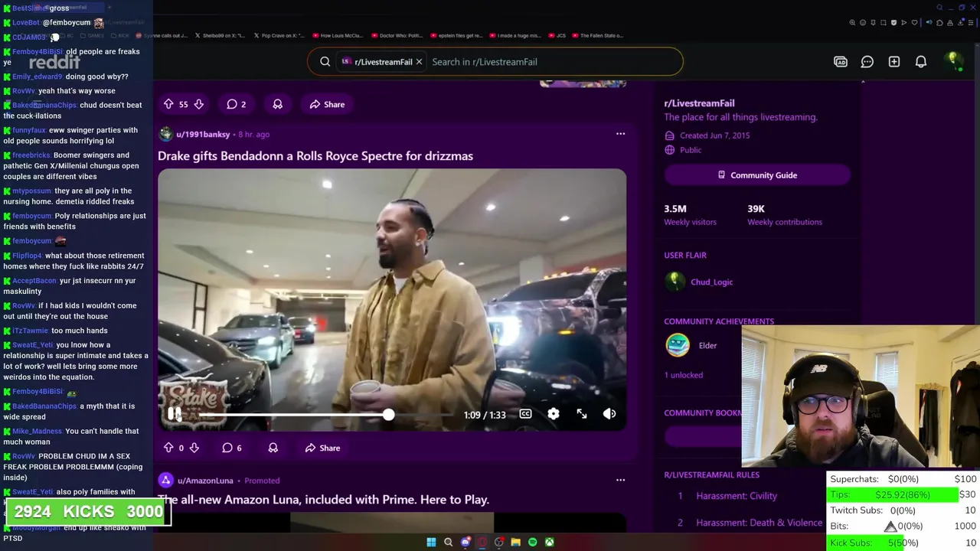Open u/AmazonLuna promoted profile

click(x=205, y=481)
